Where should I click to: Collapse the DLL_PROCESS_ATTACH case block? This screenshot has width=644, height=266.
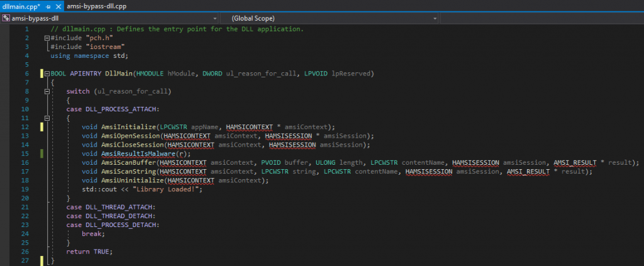tap(47, 118)
